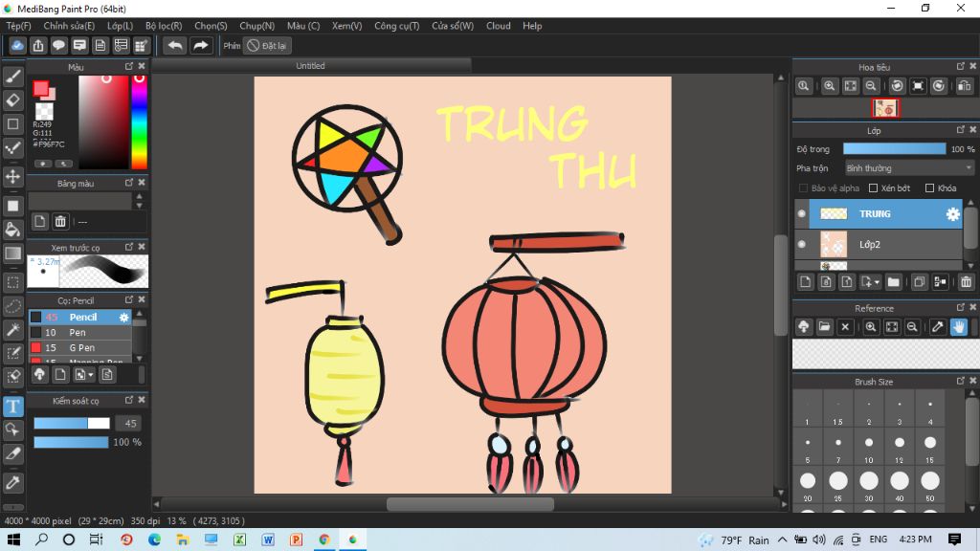The height and width of the screenshot is (551, 980).
Task: Choose brush size 10 preset
Action: pyautogui.click(x=869, y=448)
